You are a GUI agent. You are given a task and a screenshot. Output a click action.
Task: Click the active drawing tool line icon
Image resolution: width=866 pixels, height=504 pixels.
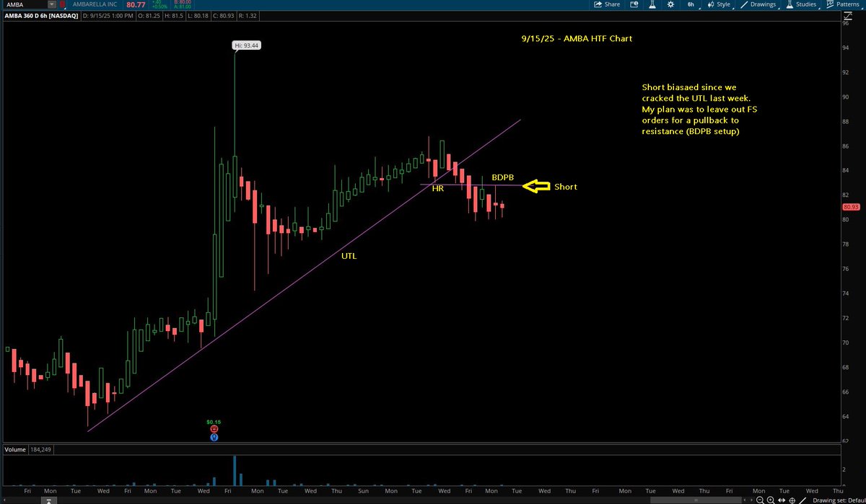(802, 500)
